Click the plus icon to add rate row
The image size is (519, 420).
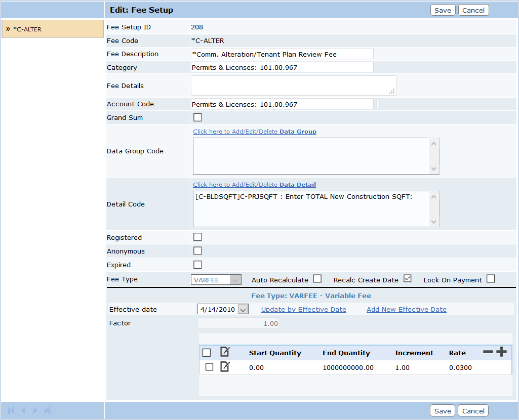(501, 352)
